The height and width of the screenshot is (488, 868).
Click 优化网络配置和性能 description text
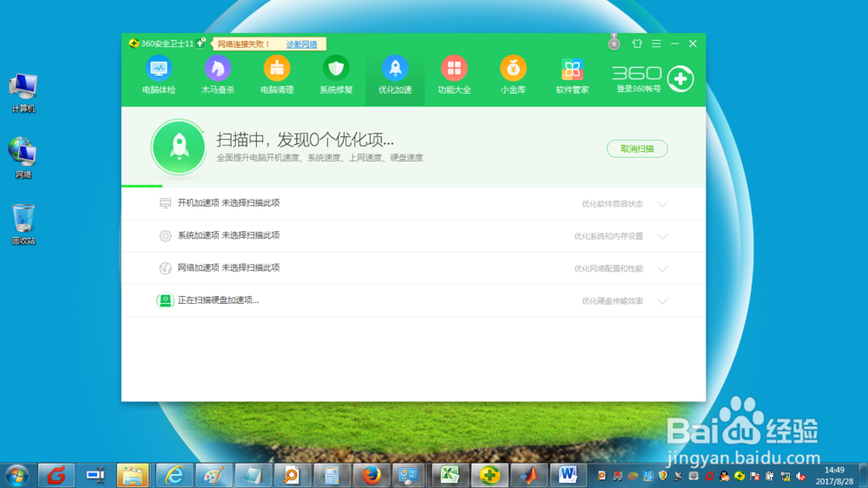click(x=608, y=268)
